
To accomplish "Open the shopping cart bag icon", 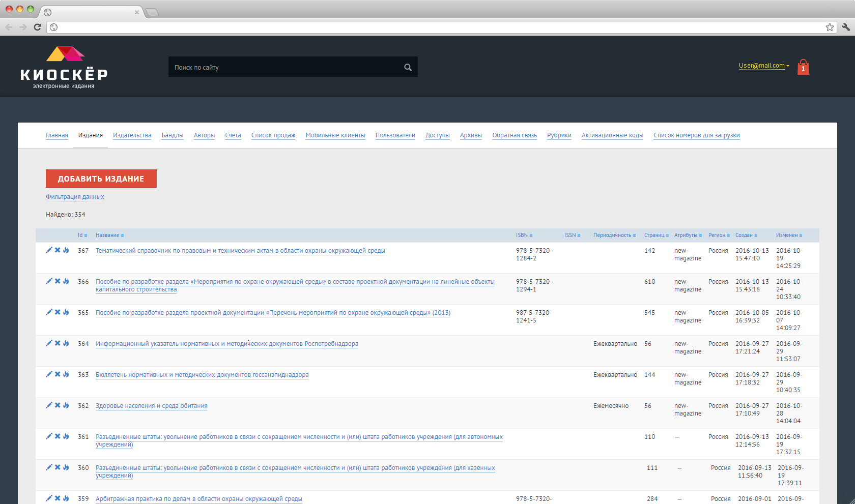I will click(x=803, y=67).
